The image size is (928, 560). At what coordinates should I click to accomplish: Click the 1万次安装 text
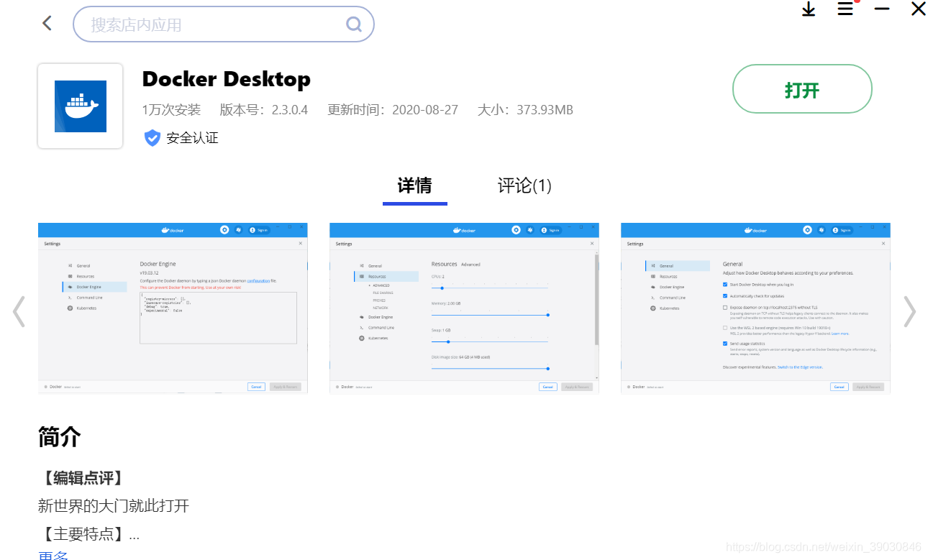pos(171,110)
